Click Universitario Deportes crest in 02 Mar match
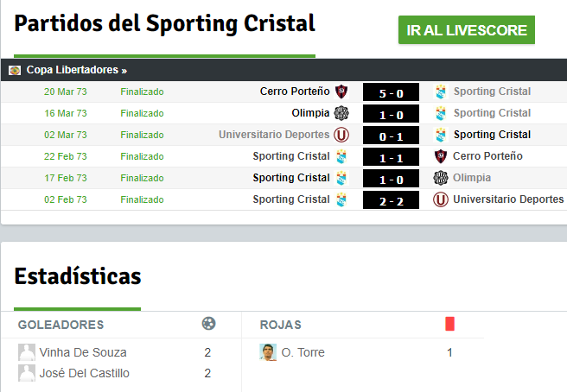Screen dimensions: 567x392 click(341, 135)
